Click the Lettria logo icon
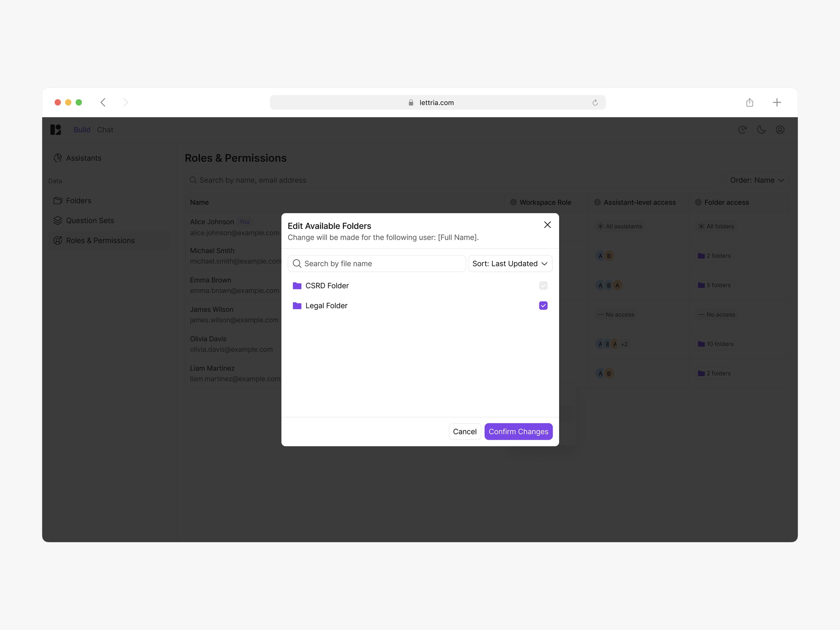Viewport: 840px width, 630px height. click(56, 130)
